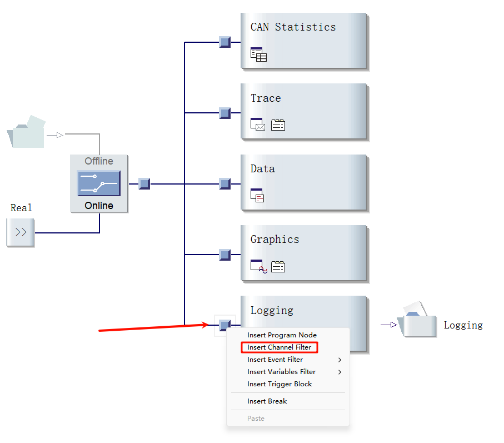504x443 pixels.
Task: Click the Trace configuration icon
Action: pos(278,125)
